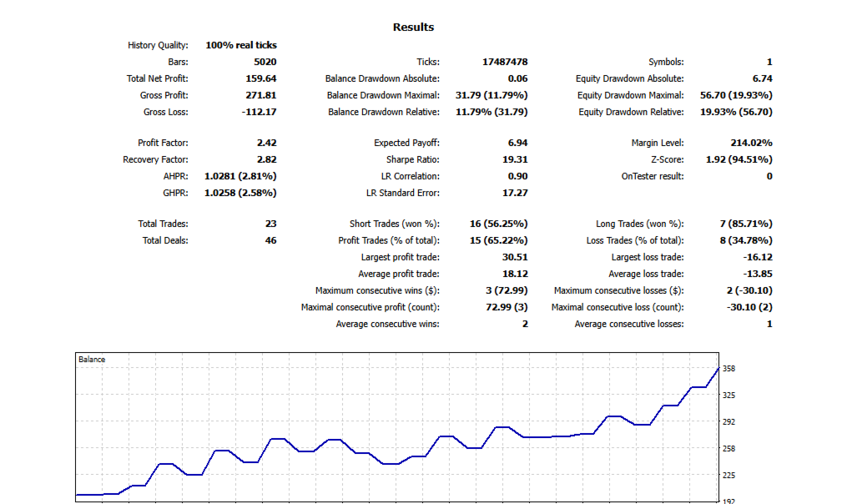Click the Bars value 5020

click(265, 62)
